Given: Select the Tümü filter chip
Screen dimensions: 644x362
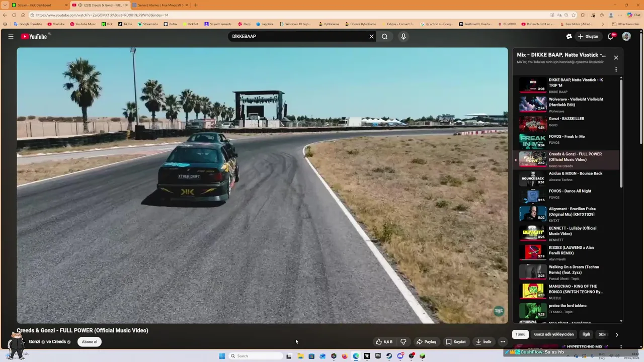Looking at the screenshot, I should coord(520,334).
